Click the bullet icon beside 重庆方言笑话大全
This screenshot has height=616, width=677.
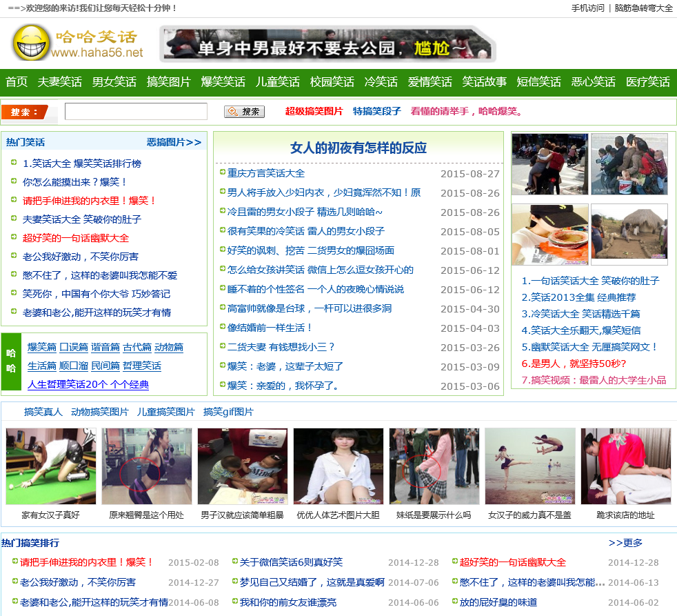[x=223, y=172]
